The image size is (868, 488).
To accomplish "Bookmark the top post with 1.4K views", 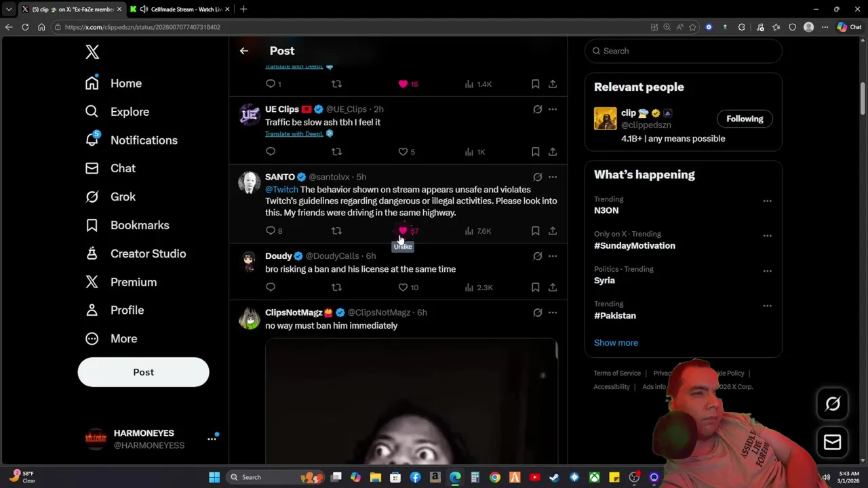I will [535, 84].
